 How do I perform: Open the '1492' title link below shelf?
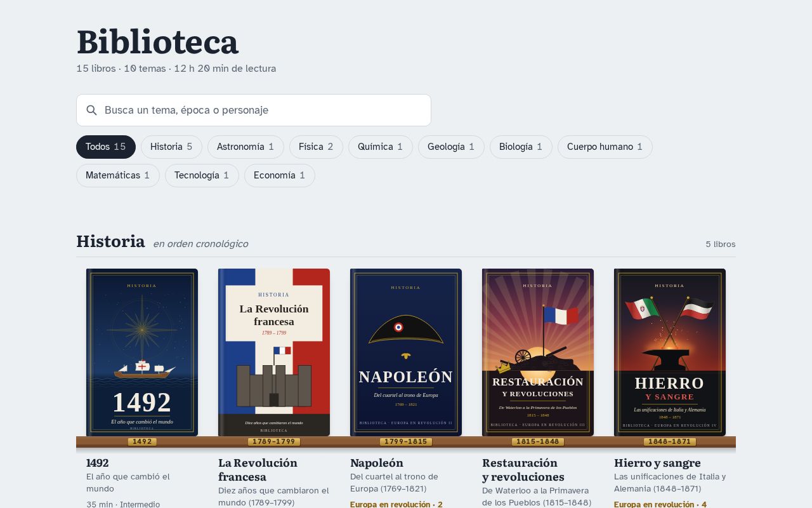[x=98, y=463]
